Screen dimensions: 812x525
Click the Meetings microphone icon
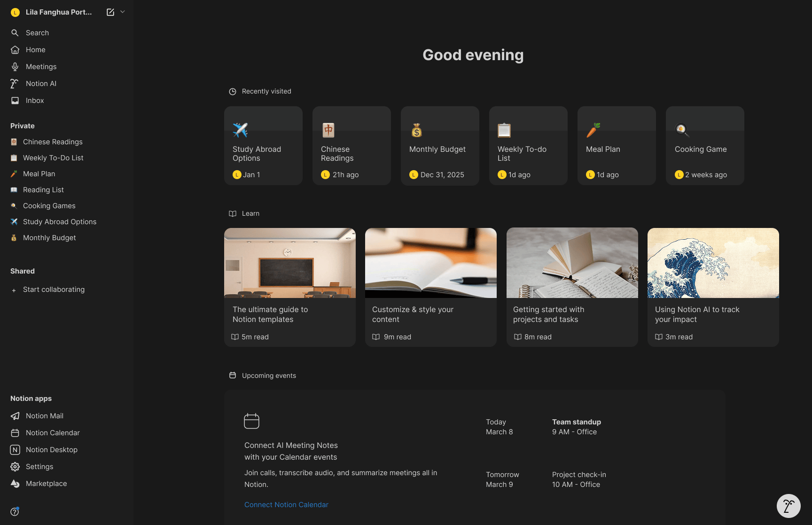[15, 67]
